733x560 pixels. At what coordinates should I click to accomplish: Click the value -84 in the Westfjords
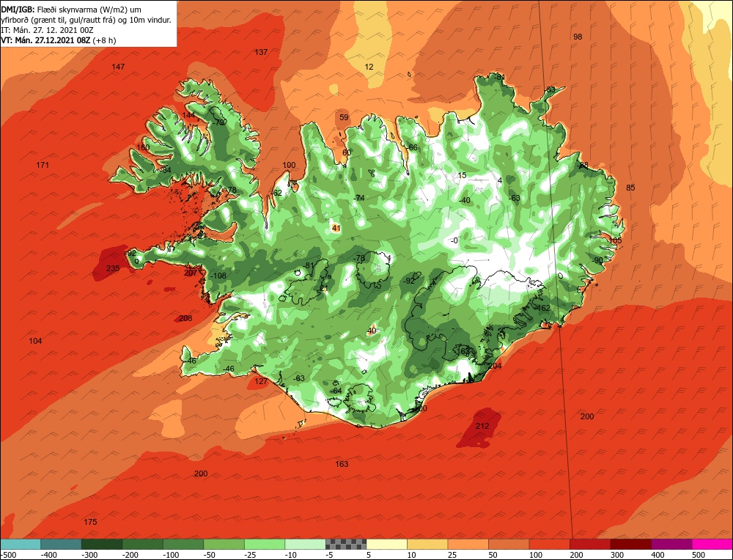165,170
